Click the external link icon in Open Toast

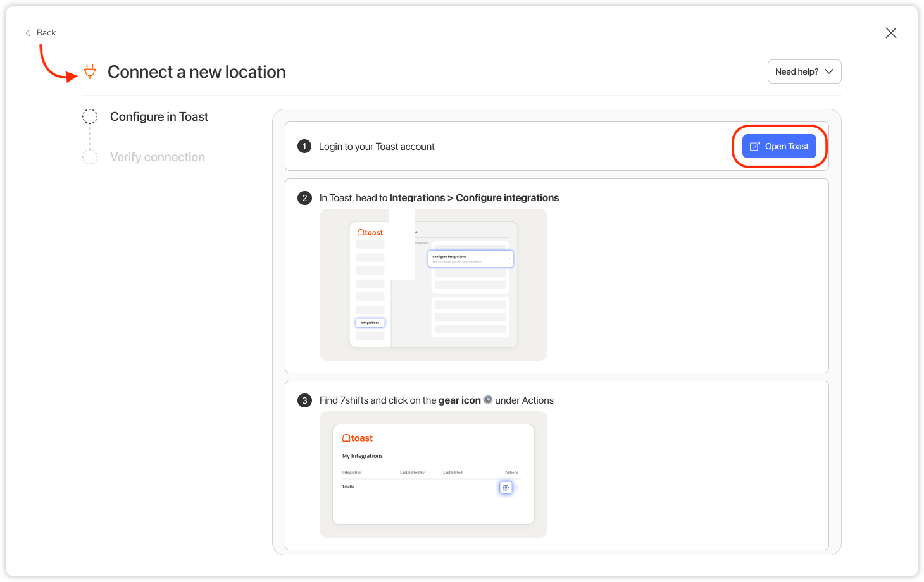(x=754, y=147)
